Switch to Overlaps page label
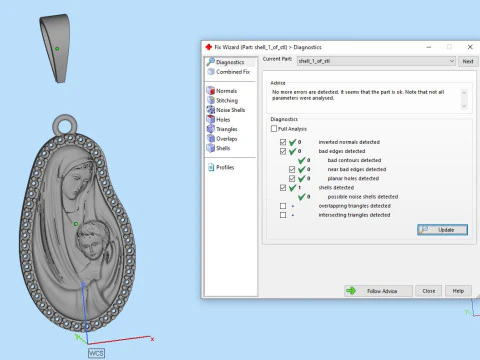Screen dimensions: 480x360 pyautogui.click(x=227, y=139)
